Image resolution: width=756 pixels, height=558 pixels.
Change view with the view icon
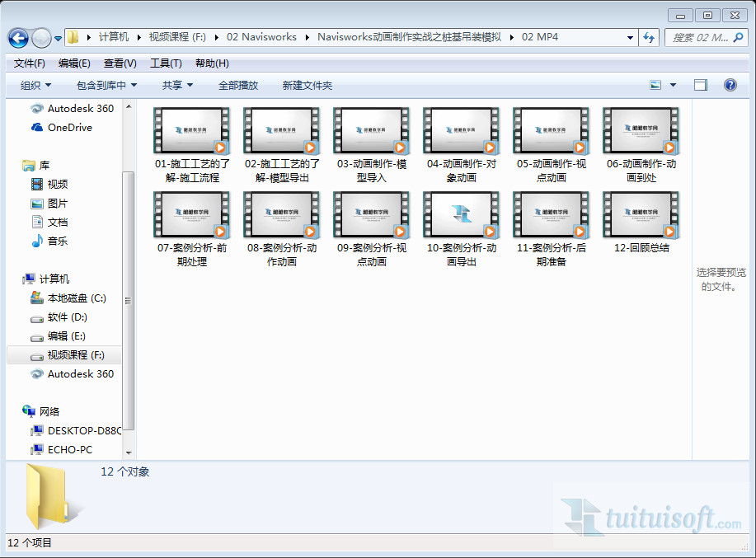tap(655, 85)
